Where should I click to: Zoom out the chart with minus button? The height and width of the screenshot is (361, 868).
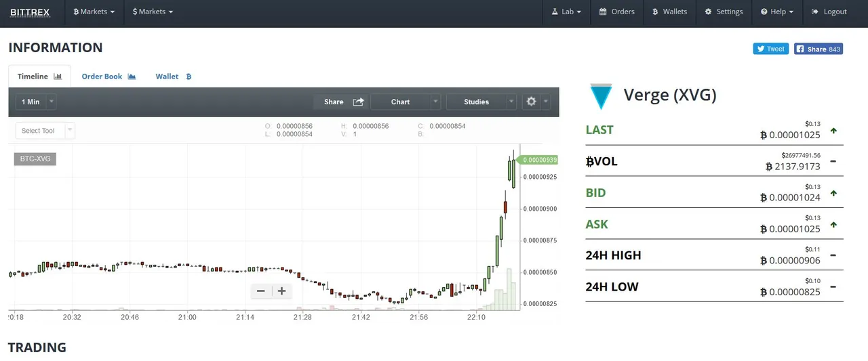coord(261,291)
